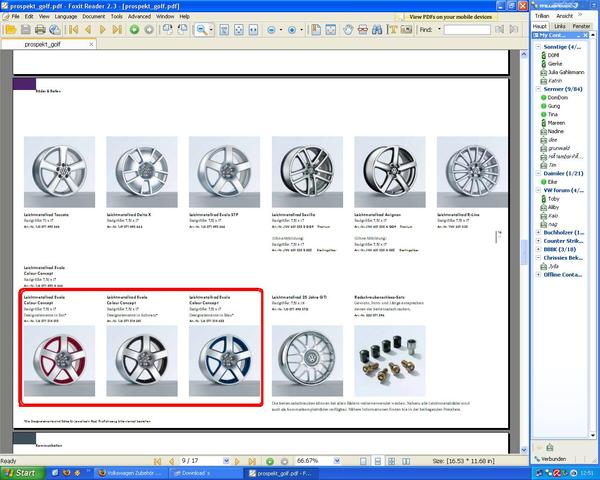Screen dimensions: 600x480
Task: Click the Print icon in toolbar
Action: point(40,29)
